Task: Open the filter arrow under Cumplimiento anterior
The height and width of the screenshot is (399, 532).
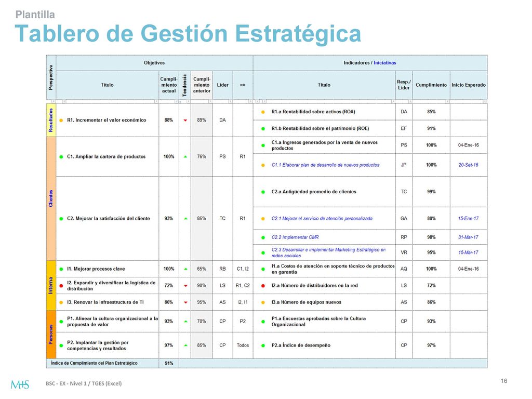Action: click(210, 101)
